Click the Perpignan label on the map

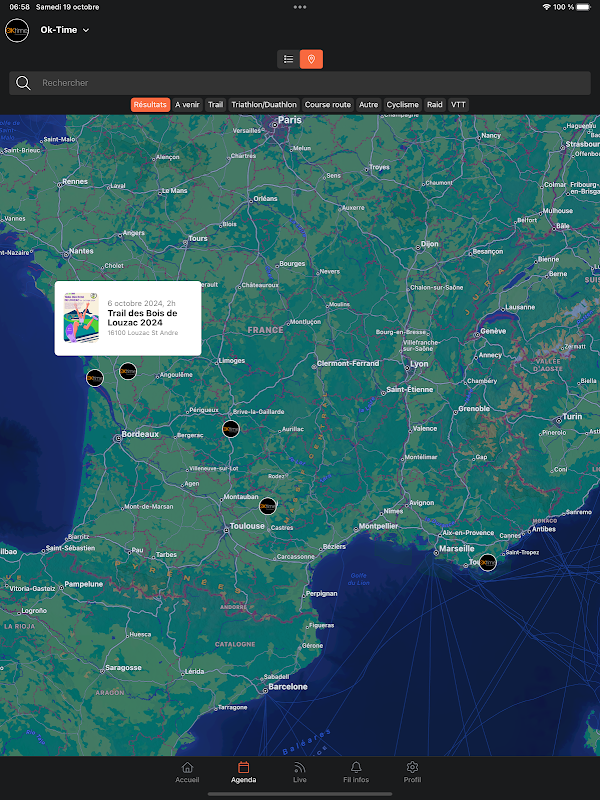pyautogui.click(x=321, y=593)
